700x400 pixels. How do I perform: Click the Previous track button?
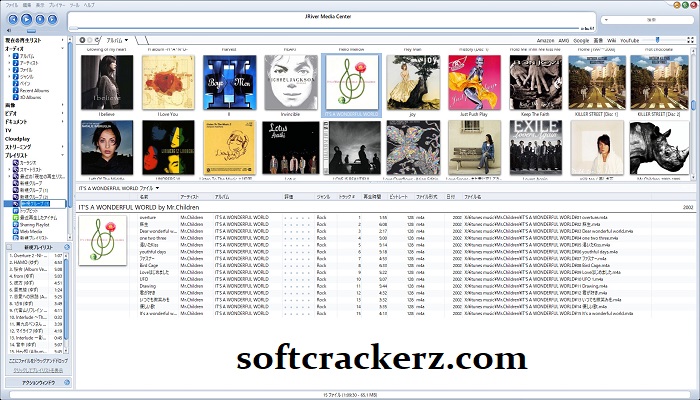point(13,19)
